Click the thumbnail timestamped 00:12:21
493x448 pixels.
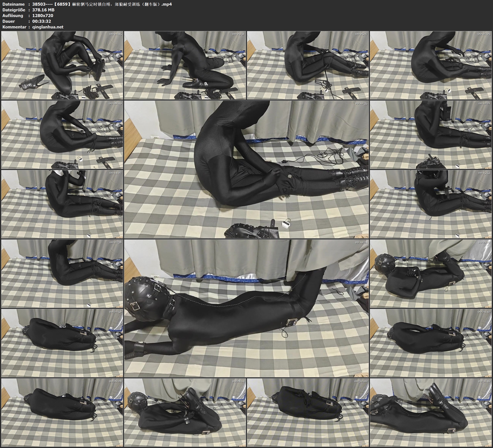[x=431, y=134]
